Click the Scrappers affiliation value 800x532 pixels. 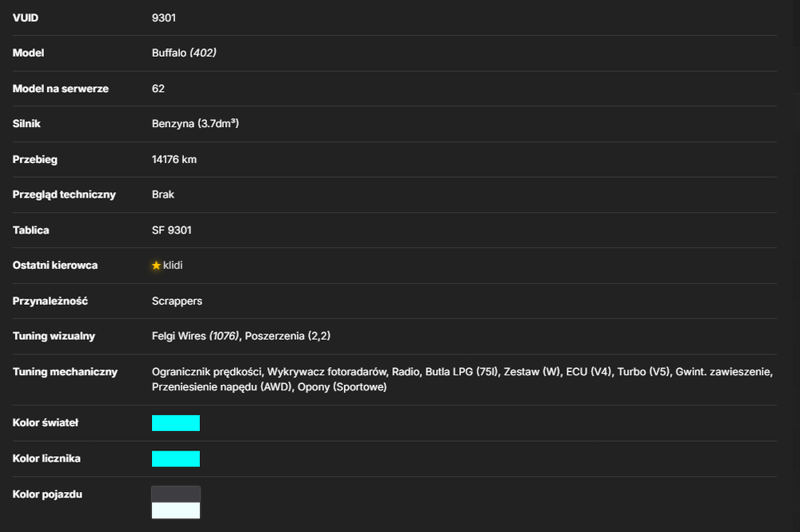177,301
